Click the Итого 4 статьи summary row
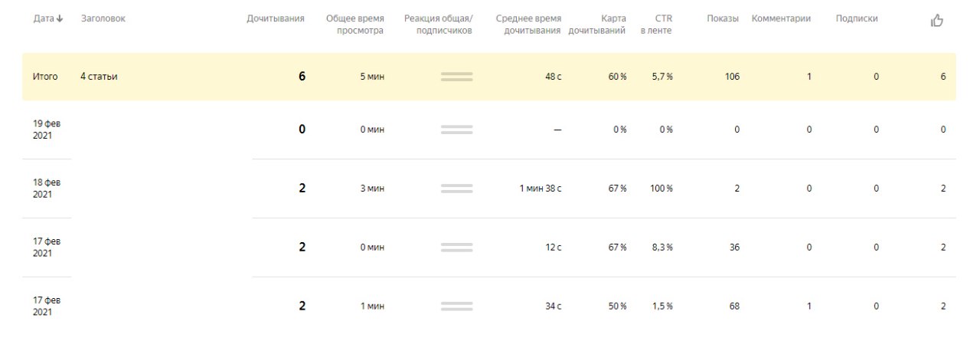980x351 pixels. coord(489,77)
